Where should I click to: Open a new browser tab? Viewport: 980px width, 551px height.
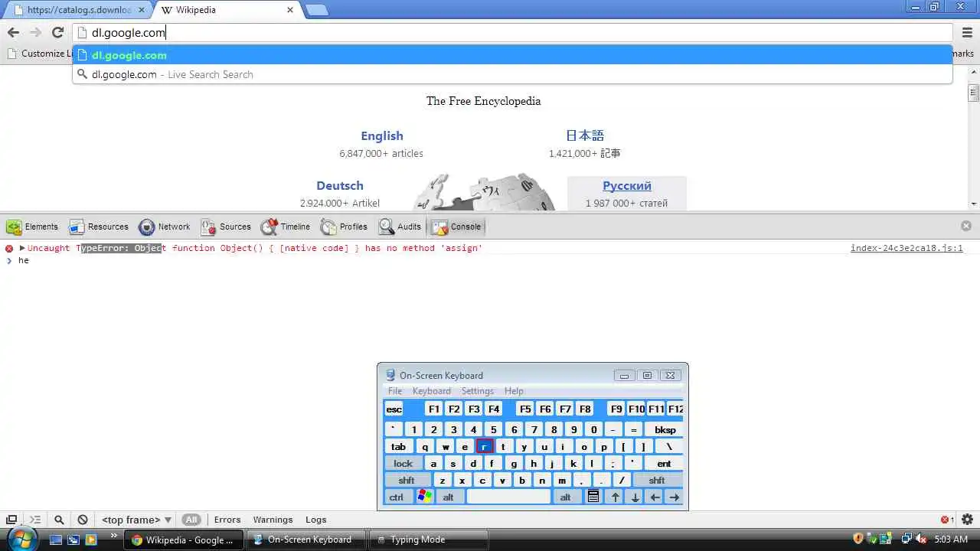316,10
